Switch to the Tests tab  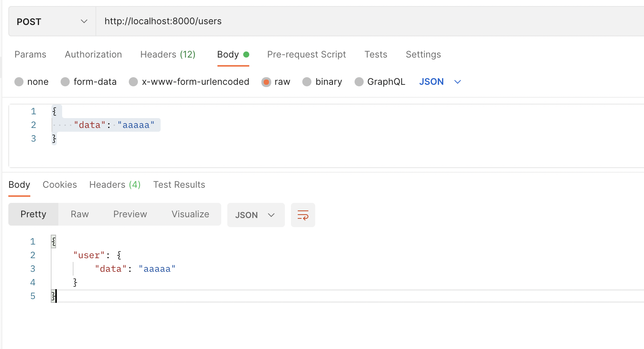tap(376, 55)
